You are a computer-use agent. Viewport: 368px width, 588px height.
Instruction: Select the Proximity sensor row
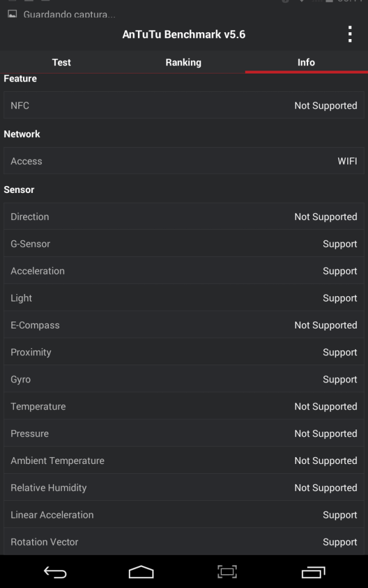(x=184, y=352)
